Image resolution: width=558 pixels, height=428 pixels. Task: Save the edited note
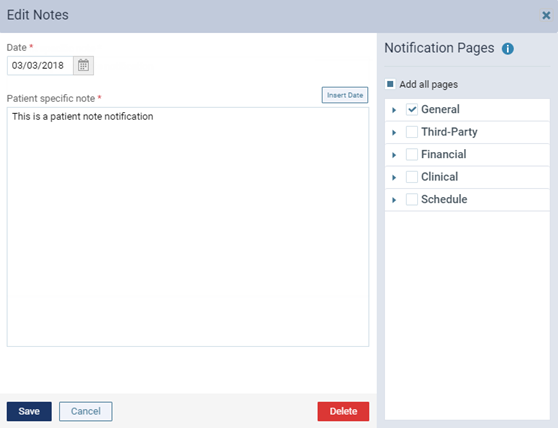(x=29, y=411)
